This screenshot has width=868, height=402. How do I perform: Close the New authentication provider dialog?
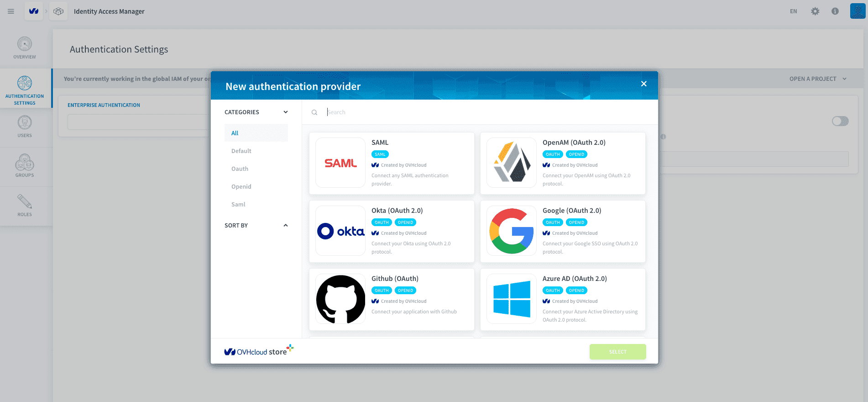click(x=644, y=84)
